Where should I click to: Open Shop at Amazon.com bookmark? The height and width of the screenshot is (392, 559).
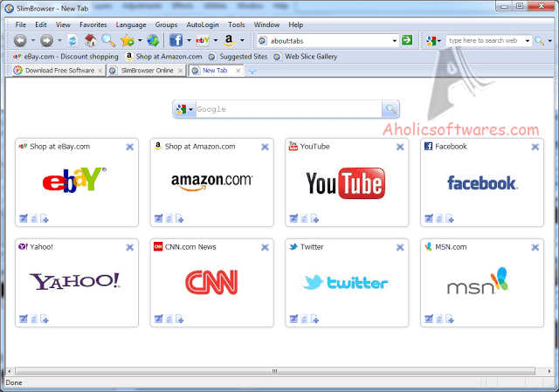pos(164,56)
